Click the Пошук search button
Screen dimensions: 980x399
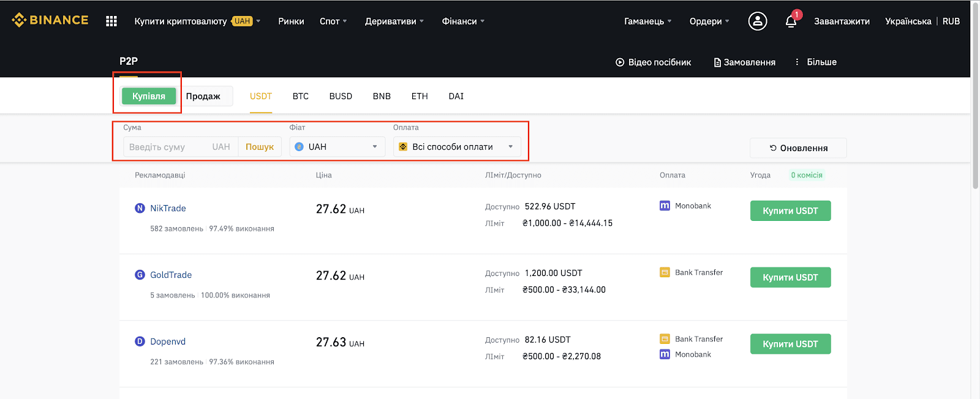coord(260,147)
